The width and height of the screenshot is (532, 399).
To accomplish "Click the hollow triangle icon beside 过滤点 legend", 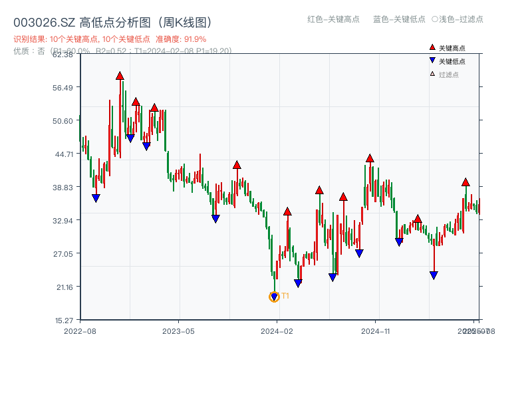I will pyautogui.click(x=432, y=74).
